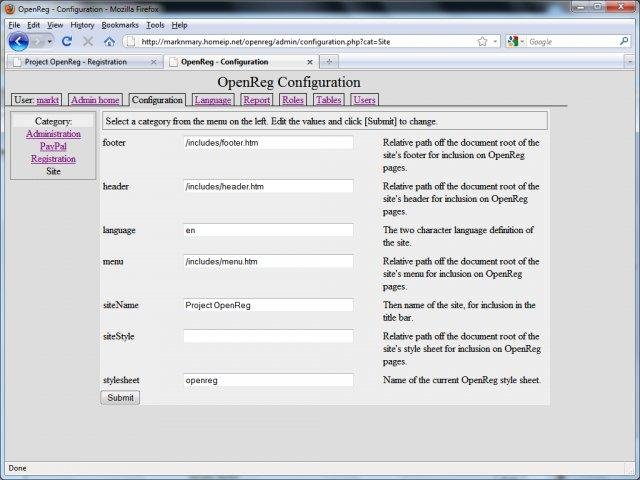This screenshot has width=640, height=480.
Task: Open the Roles page link
Action: (x=293, y=100)
